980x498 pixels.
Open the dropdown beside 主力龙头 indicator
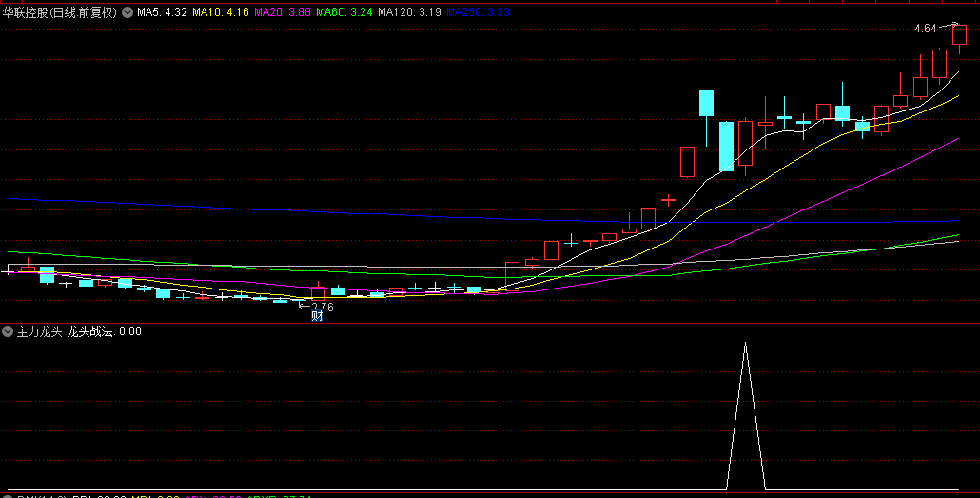pyautogui.click(x=9, y=331)
